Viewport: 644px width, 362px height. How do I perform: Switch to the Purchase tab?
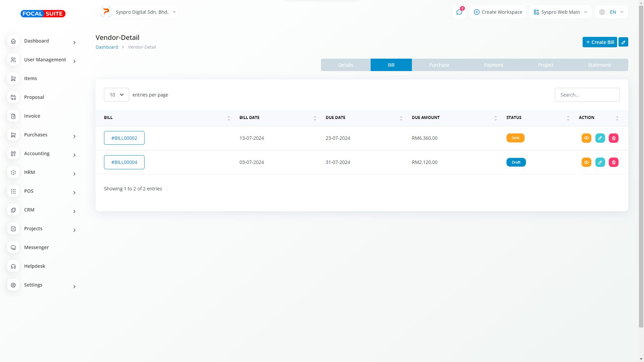tap(439, 65)
